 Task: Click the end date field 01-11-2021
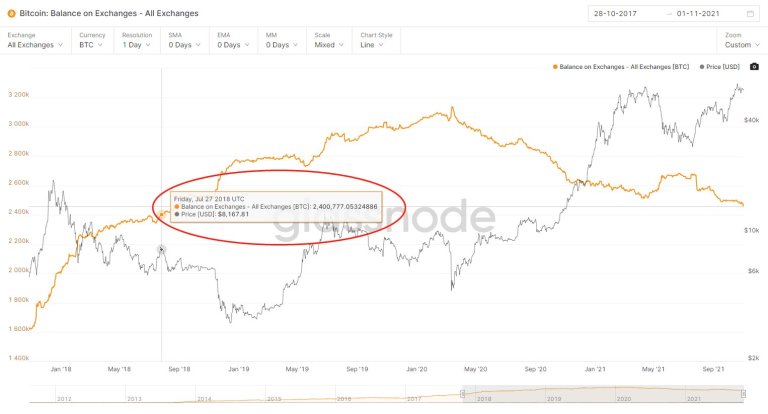(x=698, y=14)
